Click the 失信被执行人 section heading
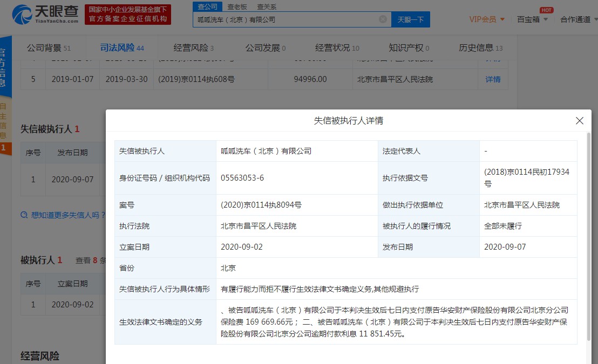598x364 pixels. click(x=46, y=129)
